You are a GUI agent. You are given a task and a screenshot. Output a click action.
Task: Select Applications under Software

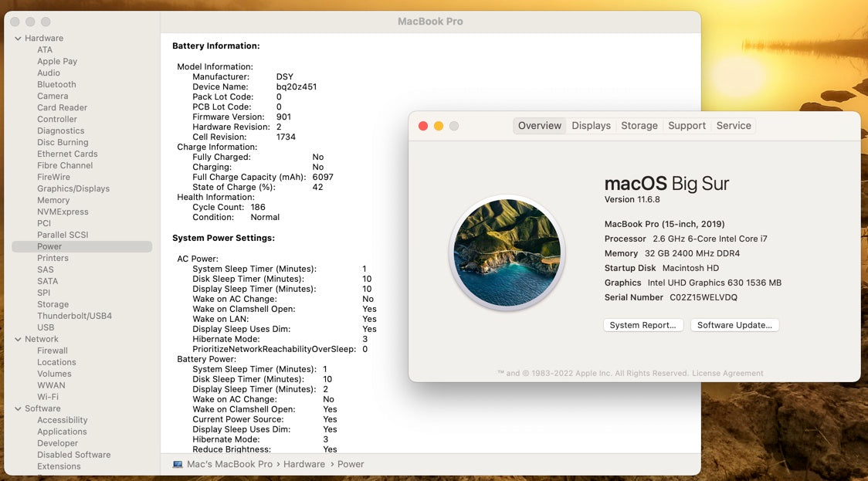[x=62, y=432]
